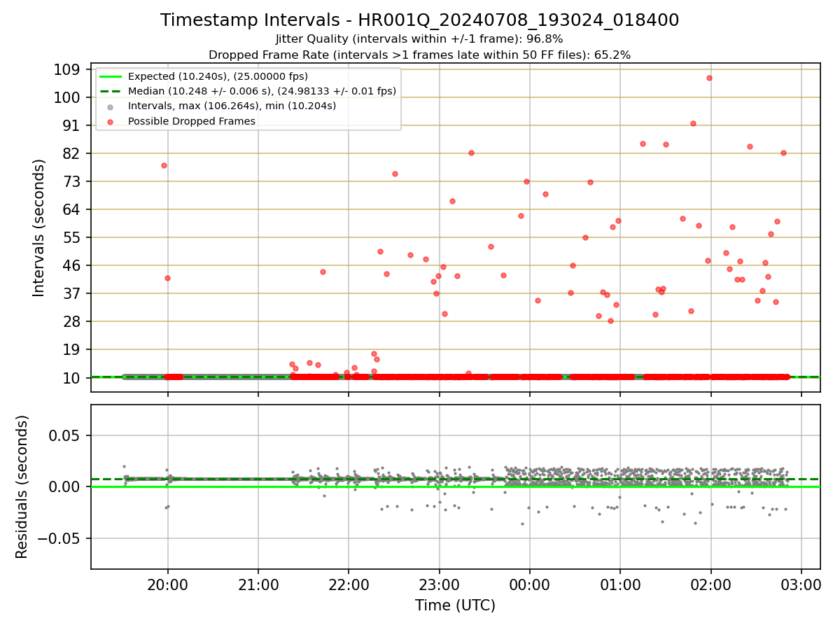The height and width of the screenshot is (630, 840).
Task: Click the Residuals (seconds) y-axis label
Action: point(22,486)
